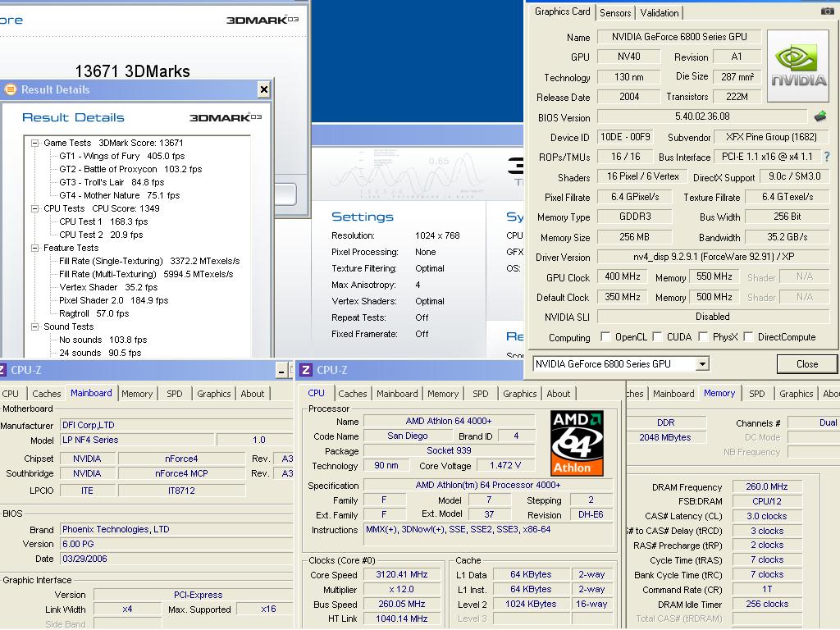Enable the CUDA checkbox
The height and width of the screenshot is (630, 840).
657,336
